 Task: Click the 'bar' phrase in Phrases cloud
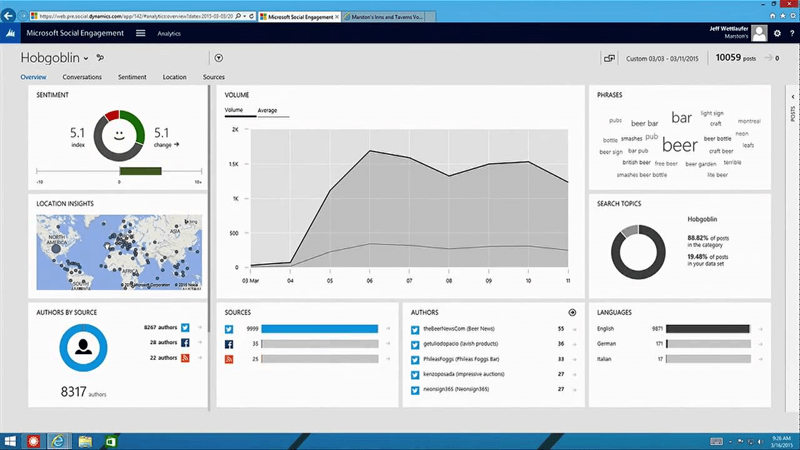coord(682,118)
